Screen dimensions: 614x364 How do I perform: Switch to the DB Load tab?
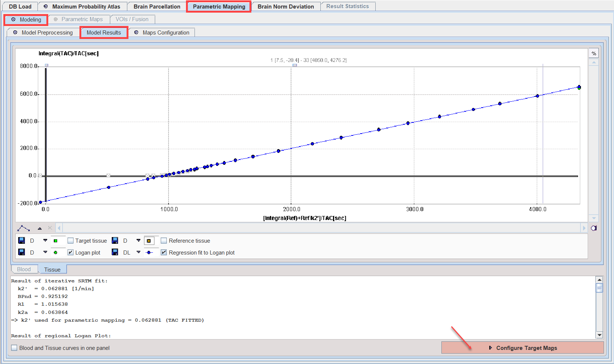(x=20, y=6)
